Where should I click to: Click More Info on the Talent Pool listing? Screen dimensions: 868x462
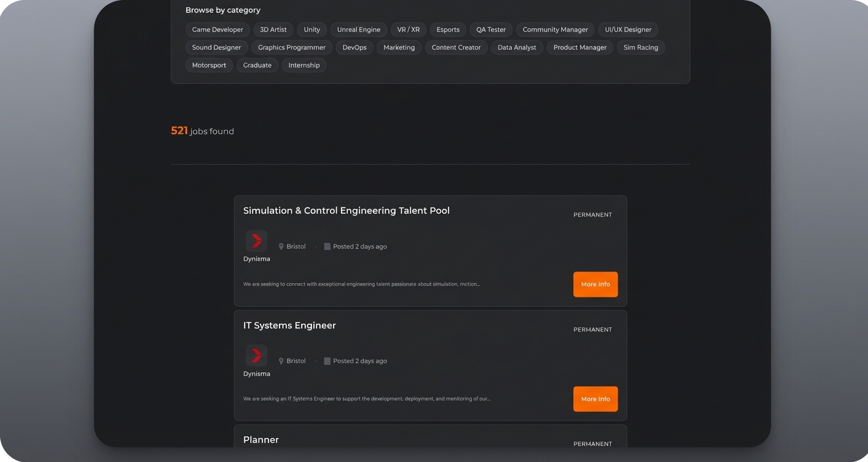(595, 284)
